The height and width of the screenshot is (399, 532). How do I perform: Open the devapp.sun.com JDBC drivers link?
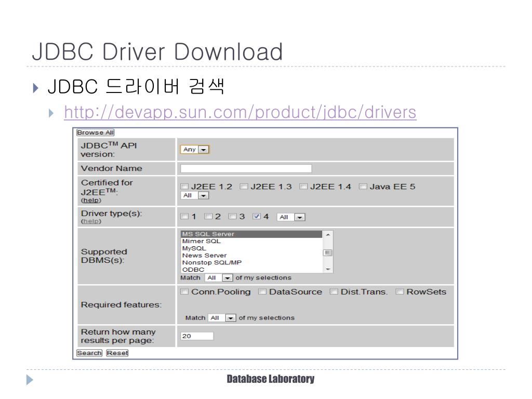click(x=240, y=112)
